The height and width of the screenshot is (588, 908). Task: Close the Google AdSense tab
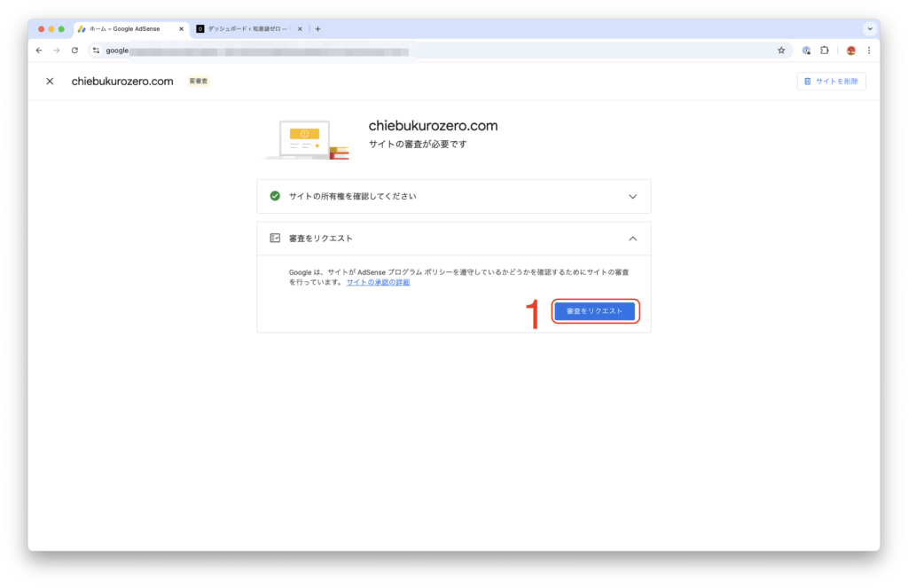pyautogui.click(x=181, y=29)
